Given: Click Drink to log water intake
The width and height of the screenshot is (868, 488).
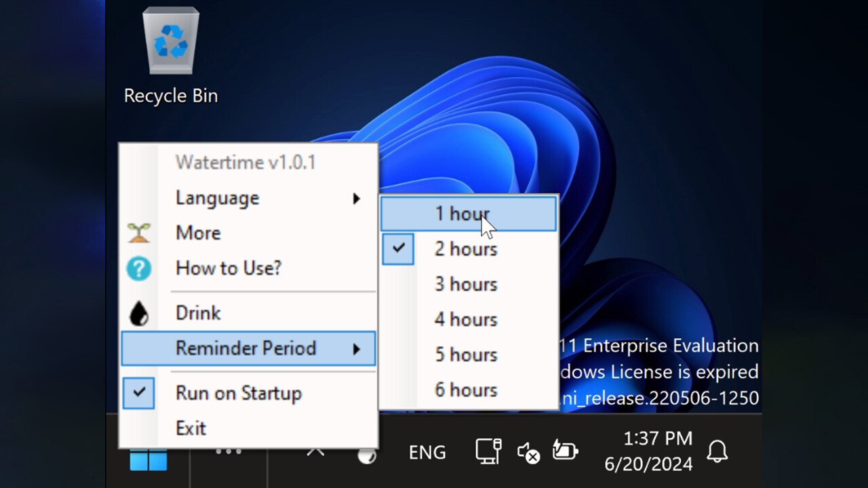Looking at the screenshot, I should tap(197, 312).
